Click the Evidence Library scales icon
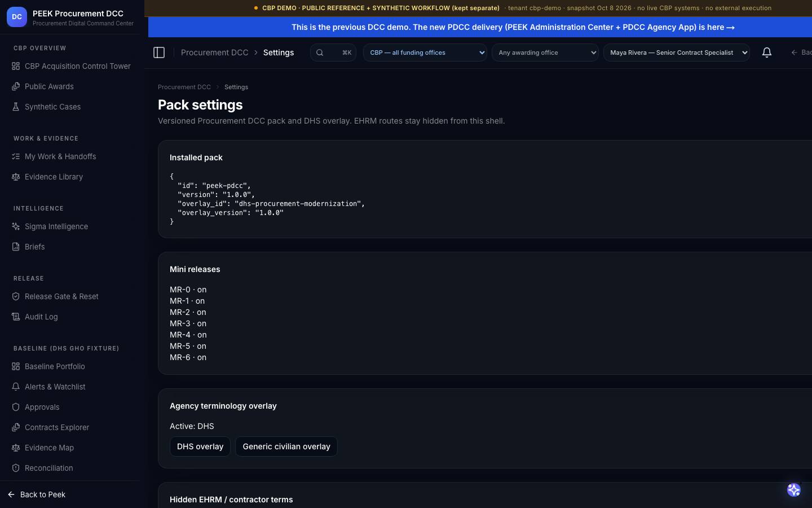The width and height of the screenshot is (812, 508). (16, 177)
